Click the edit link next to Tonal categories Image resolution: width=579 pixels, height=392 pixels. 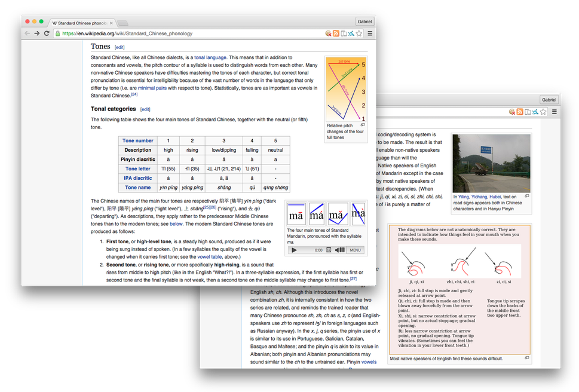pos(145,109)
